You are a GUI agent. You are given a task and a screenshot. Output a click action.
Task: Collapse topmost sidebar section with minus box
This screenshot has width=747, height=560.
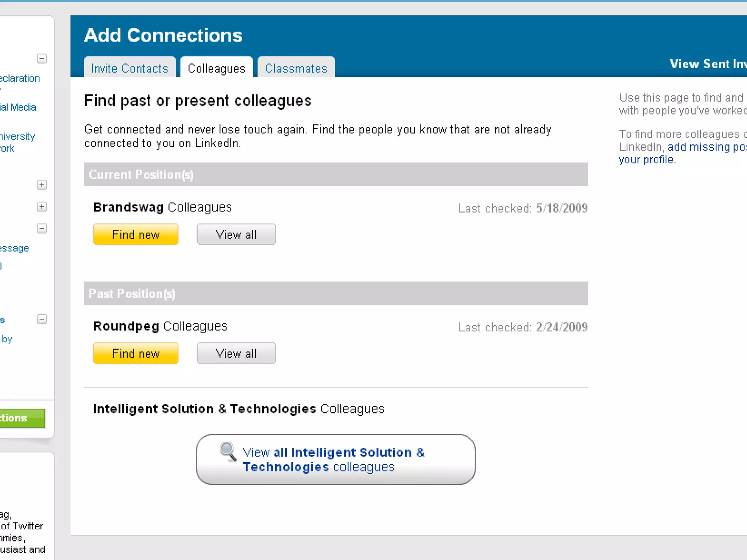(x=42, y=59)
